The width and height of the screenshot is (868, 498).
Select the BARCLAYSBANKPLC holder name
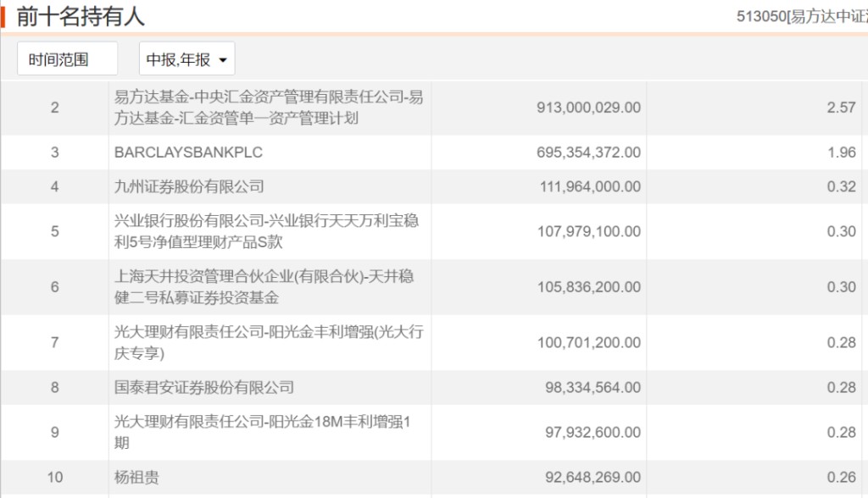click(x=188, y=152)
